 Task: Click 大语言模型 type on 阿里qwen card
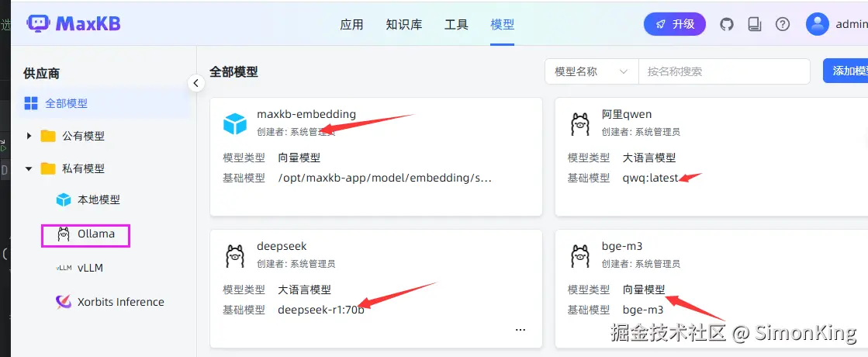tap(649, 158)
